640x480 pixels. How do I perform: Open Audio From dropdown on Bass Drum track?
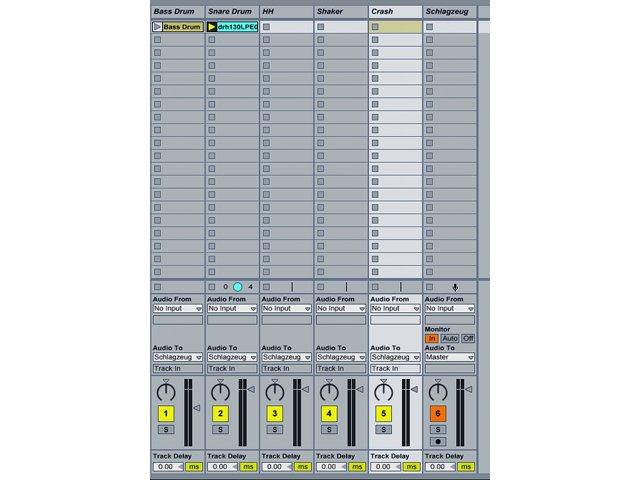tap(178, 309)
